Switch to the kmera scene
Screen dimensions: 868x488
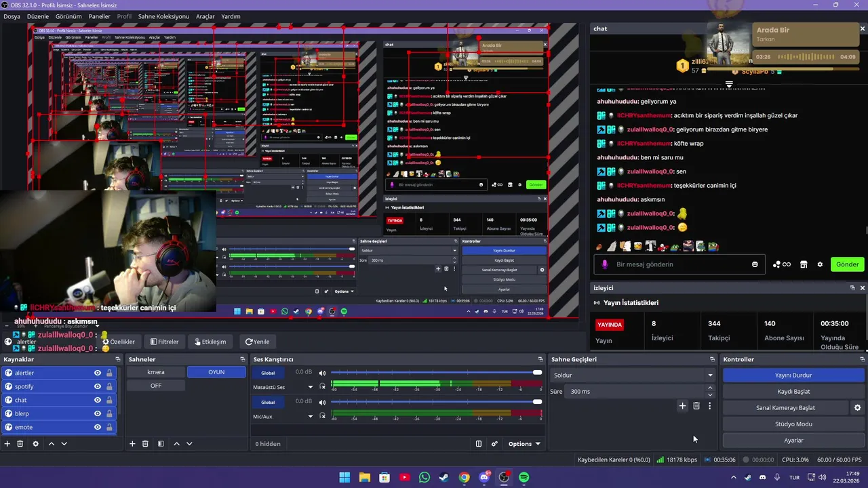pos(155,371)
